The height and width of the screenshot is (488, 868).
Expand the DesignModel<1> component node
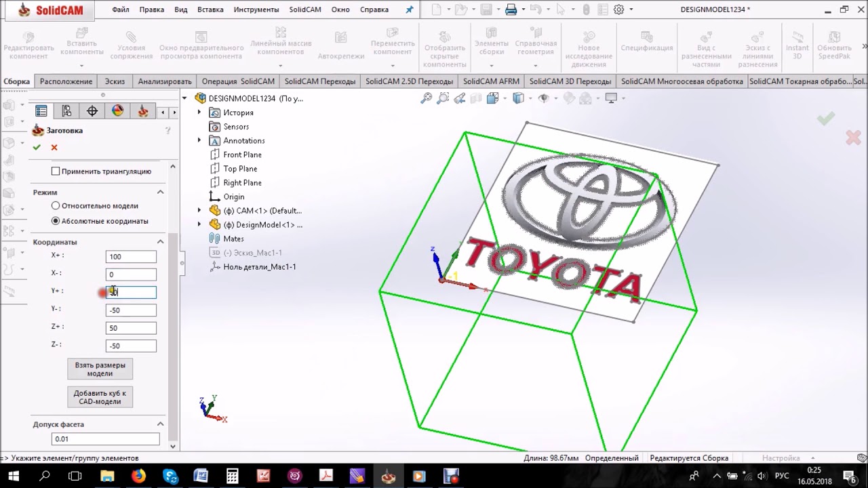[199, 224]
